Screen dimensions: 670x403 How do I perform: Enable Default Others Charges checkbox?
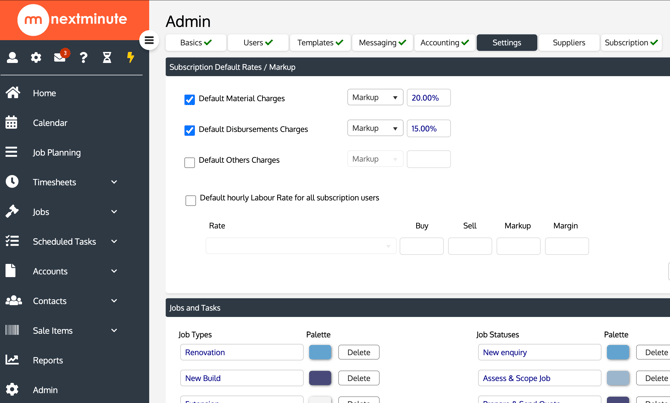[x=190, y=161]
